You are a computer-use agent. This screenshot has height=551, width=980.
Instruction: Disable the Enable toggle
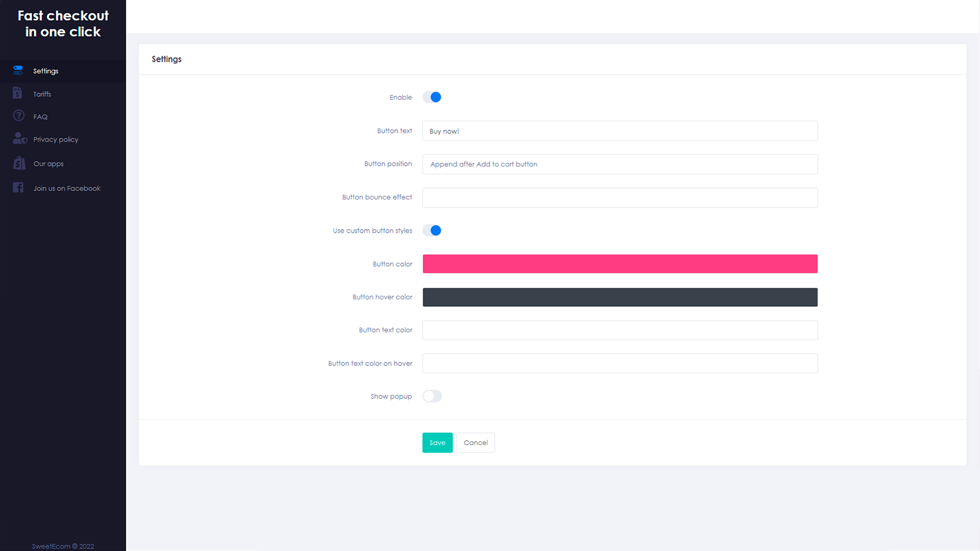tap(432, 97)
